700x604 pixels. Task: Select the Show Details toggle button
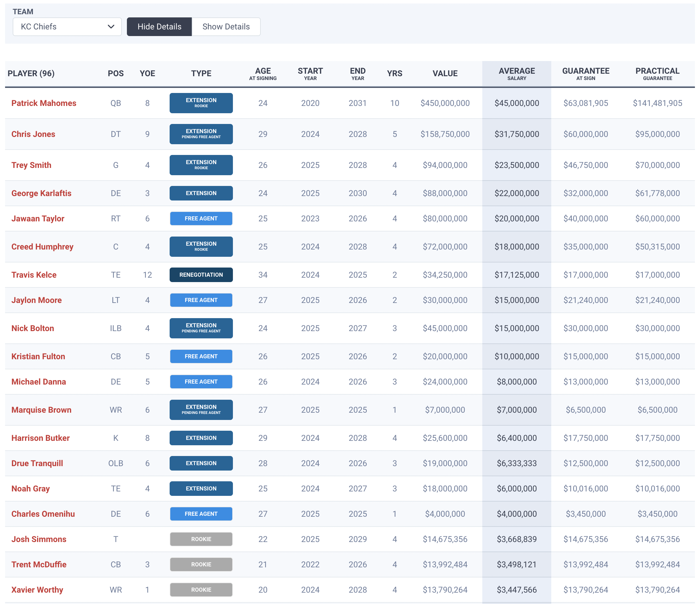[226, 27]
